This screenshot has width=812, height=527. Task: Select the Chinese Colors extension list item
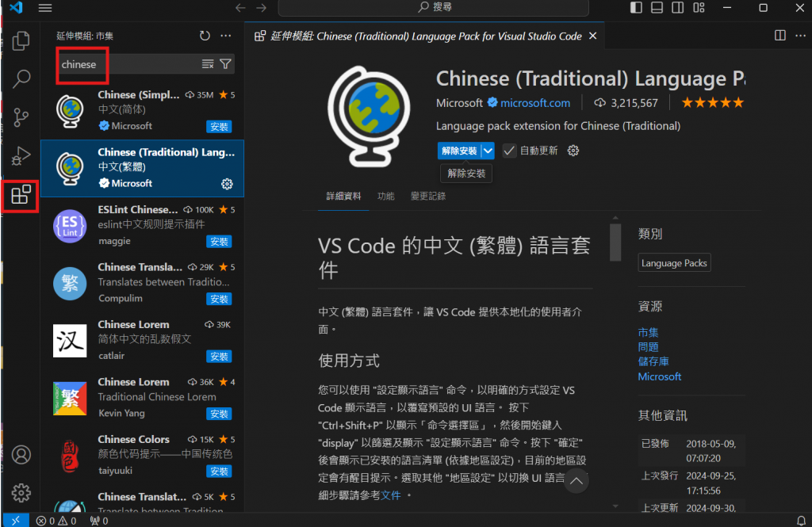143,456
